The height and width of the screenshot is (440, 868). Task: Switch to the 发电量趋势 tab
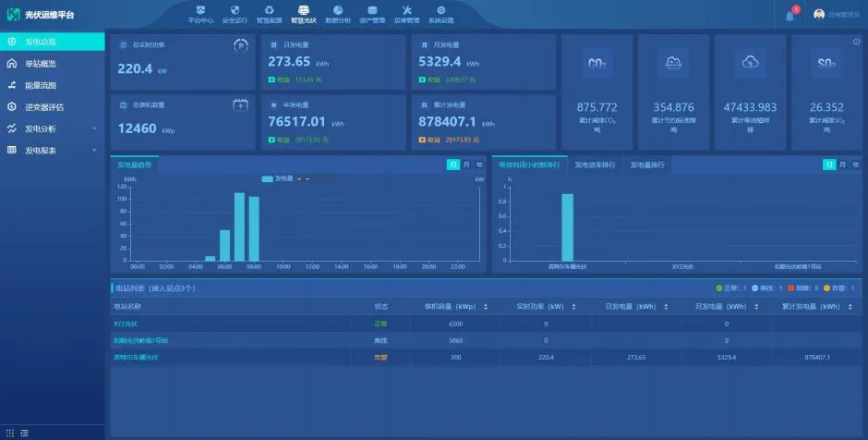(x=134, y=165)
